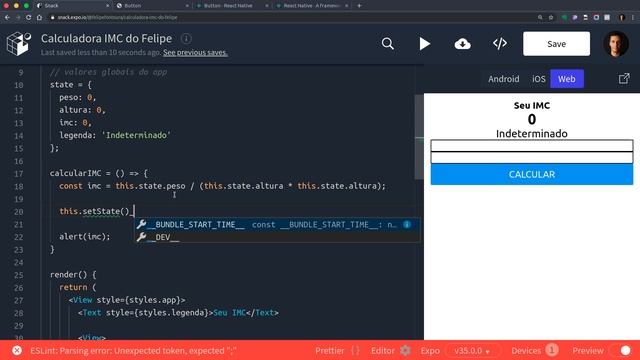Switch preview to iOS tab
The image size is (640, 360).
click(538, 79)
